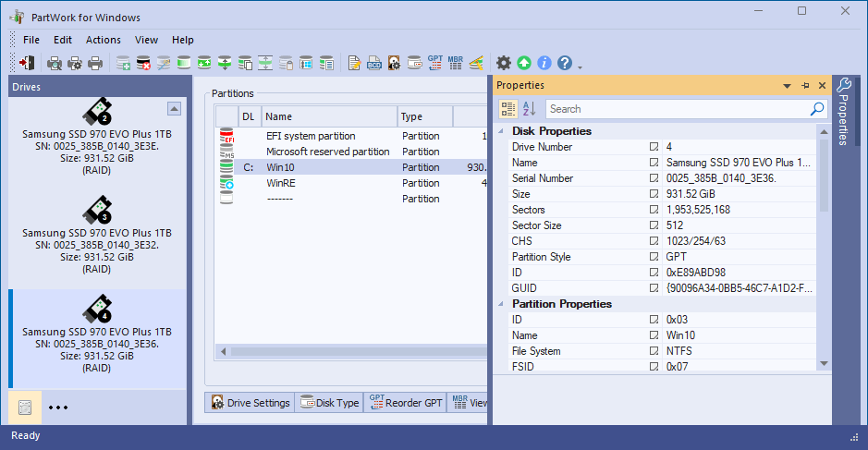Open the View menu
Image resolution: width=868 pixels, height=450 pixels.
146,40
